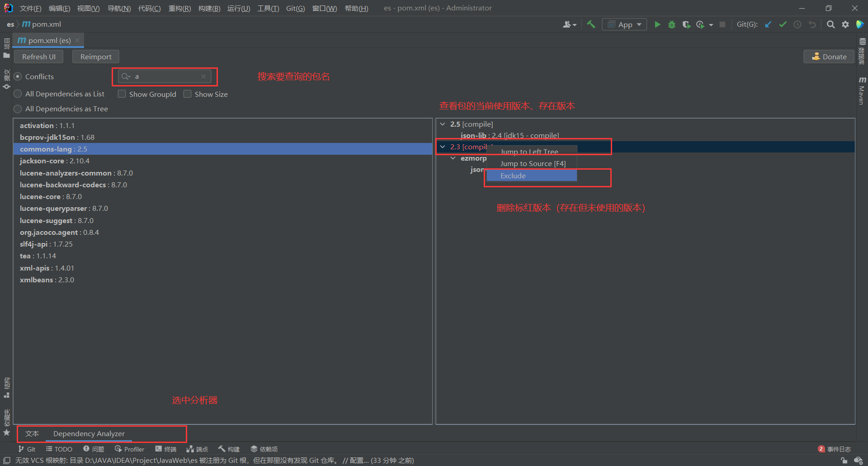Open IDE settings gear icon
The width and height of the screenshot is (868, 466).
pos(845,24)
